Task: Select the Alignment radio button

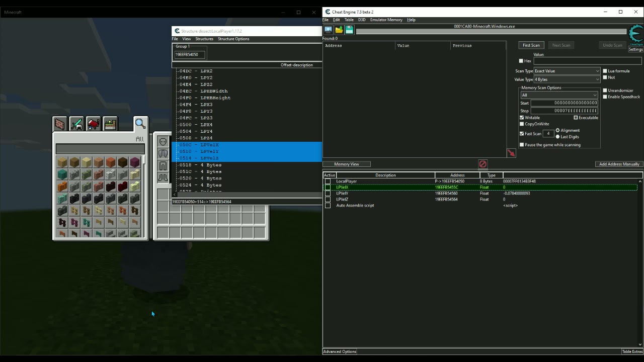Action: tap(557, 130)
